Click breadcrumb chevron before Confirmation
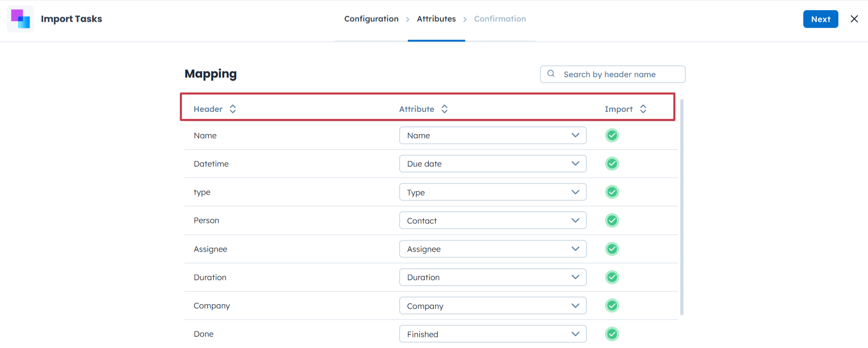The image size is (868, 348). 465,19
